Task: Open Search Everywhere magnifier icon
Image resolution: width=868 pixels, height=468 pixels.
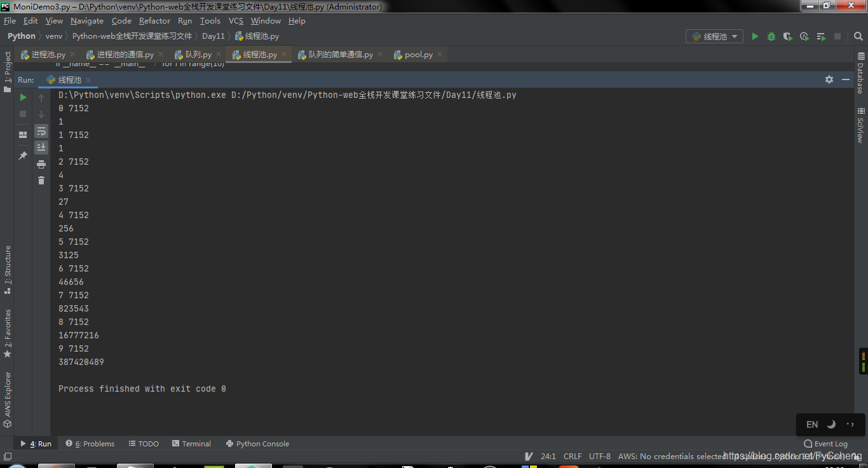Action: (x=857, y=36)
